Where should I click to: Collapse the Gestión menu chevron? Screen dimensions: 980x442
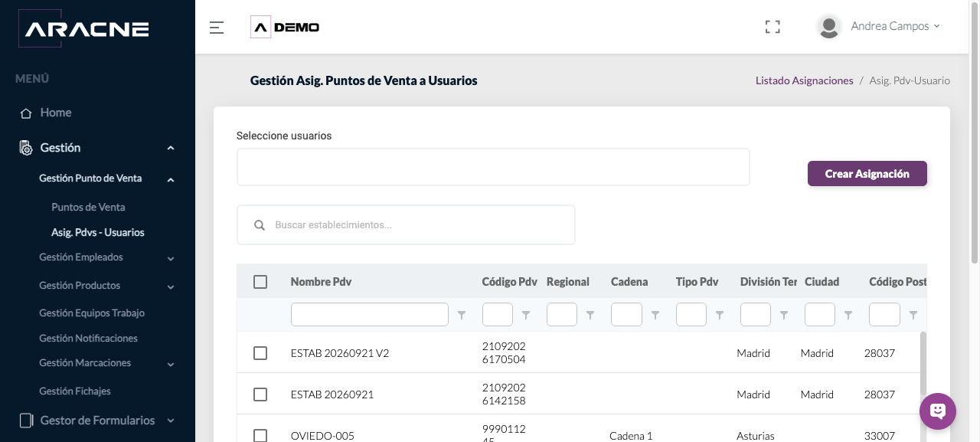pyautogui.click(x=171, y=148)
